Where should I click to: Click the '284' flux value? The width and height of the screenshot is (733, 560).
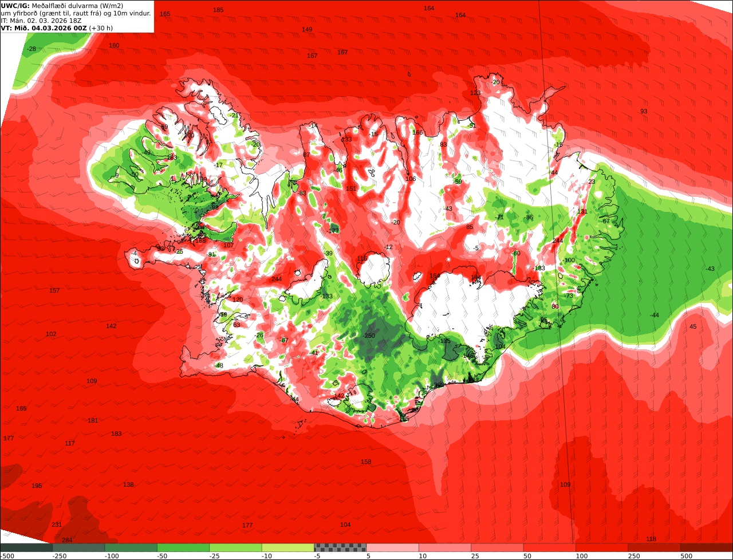coord(67,540)
